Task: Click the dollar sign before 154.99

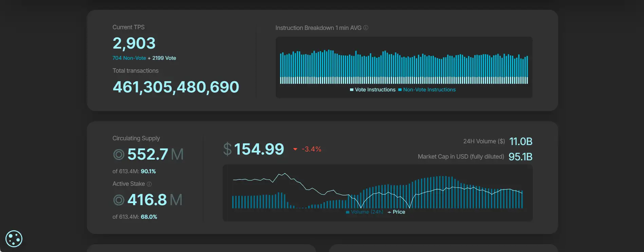Action: pos(227,149)
